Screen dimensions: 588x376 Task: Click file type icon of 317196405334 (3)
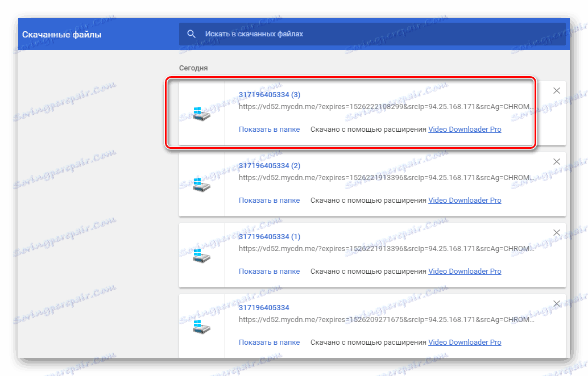[201, 114]
